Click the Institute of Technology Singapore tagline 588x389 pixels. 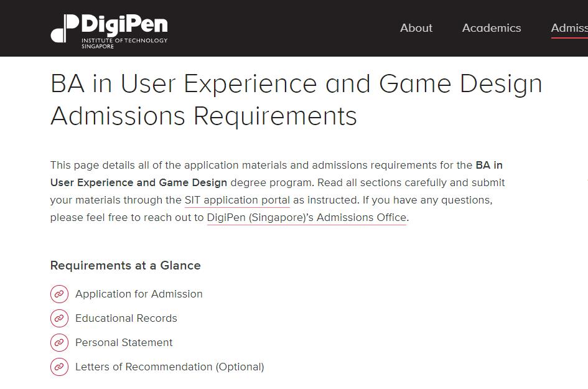coord(124,43)
